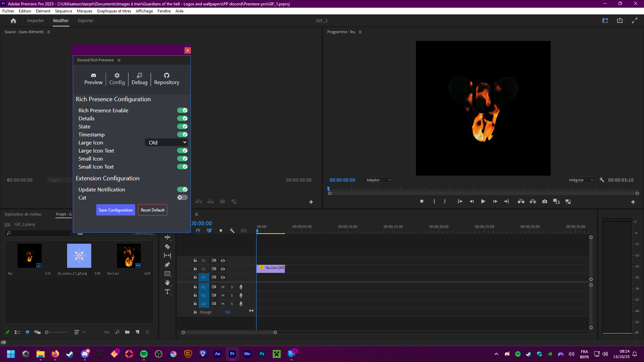Select the Pen tool
Image resolution: width=644 pixels, height=362 pixels.
tap(167, 264)
